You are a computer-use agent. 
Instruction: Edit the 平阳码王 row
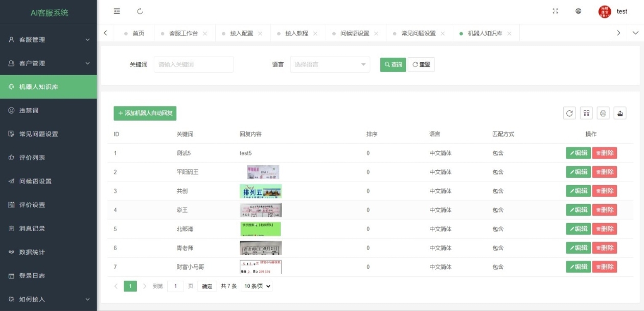[x=578, y=172]
